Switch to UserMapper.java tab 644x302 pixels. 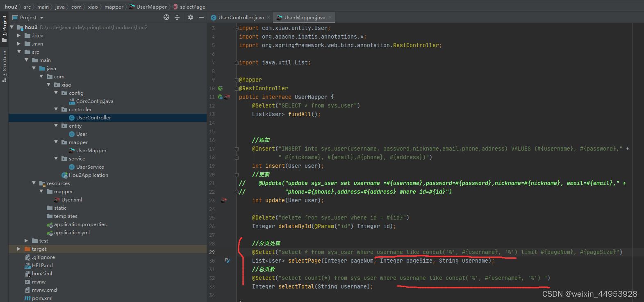click(305, 17)
